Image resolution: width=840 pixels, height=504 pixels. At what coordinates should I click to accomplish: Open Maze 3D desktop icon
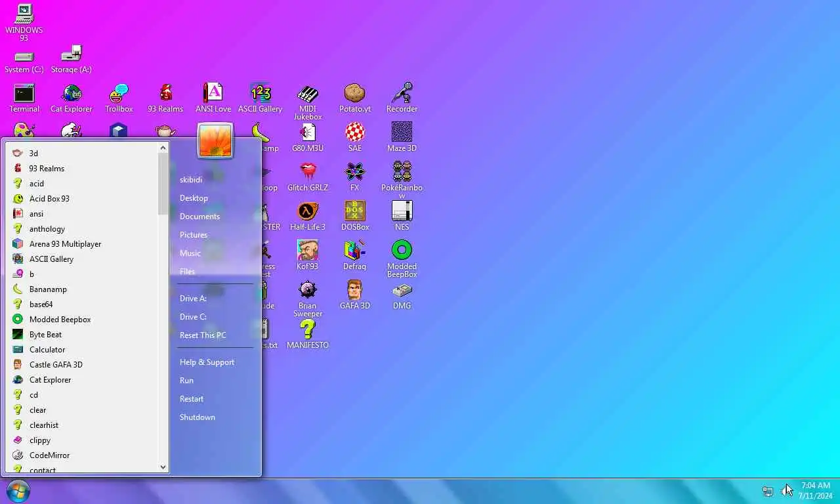pyautogui.click(x=402, y=137)
